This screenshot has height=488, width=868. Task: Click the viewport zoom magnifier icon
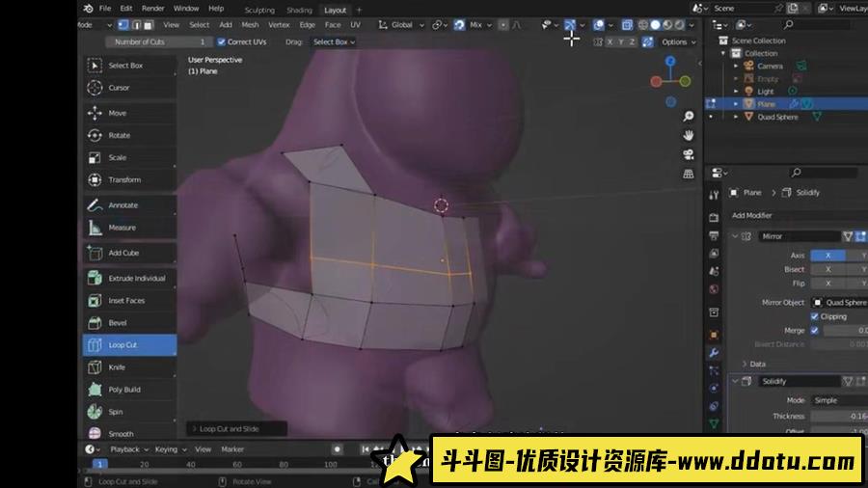click(688, 116)
